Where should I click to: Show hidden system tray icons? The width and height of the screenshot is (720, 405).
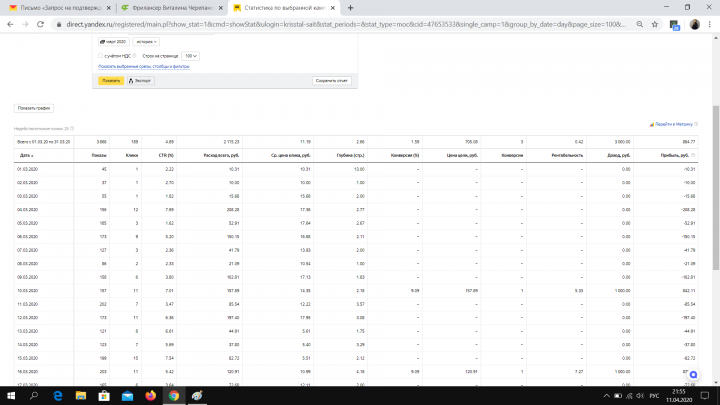point(607,396)
